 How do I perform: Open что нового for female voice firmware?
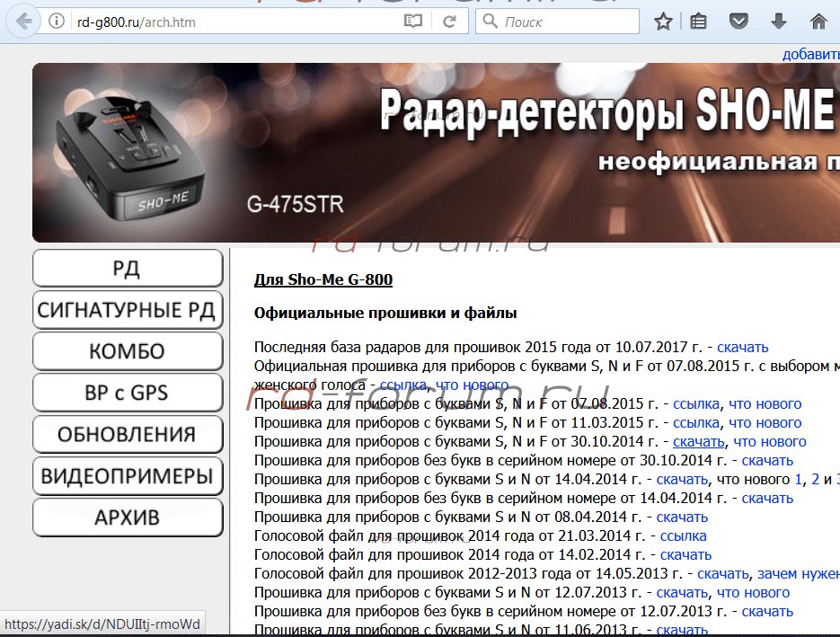click(x=472, y=385)
